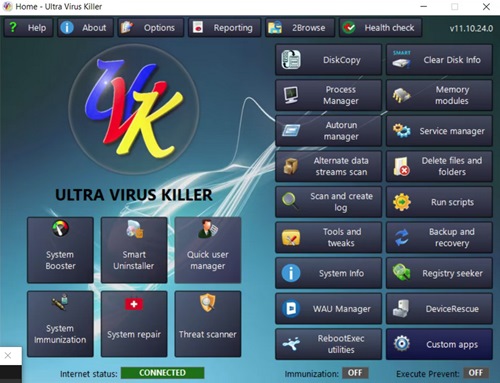Click the CONNECTED internet status indicator
Image resolution: width=500 pixels, height=383 pixels.
162,373
